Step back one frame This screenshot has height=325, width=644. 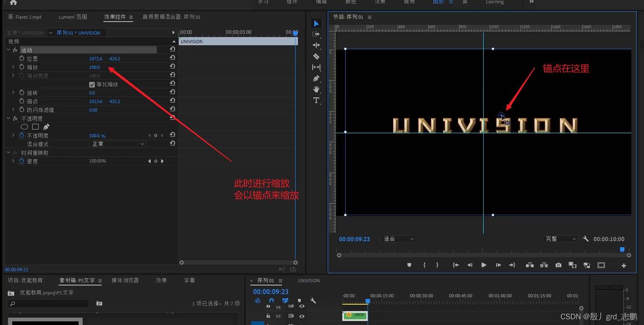click(470, 265)
